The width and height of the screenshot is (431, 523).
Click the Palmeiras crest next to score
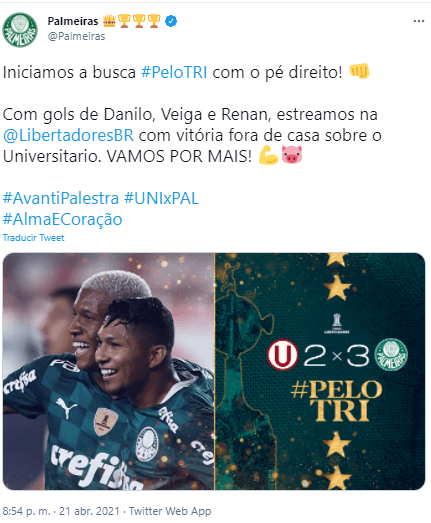pos(391,355)
